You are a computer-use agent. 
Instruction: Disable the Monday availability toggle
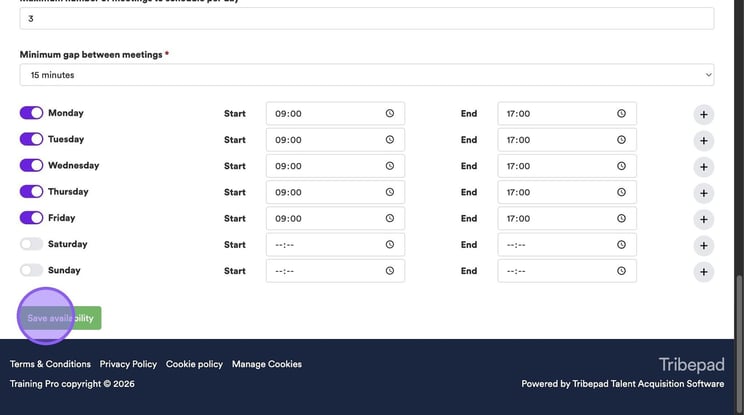(32, 113)
